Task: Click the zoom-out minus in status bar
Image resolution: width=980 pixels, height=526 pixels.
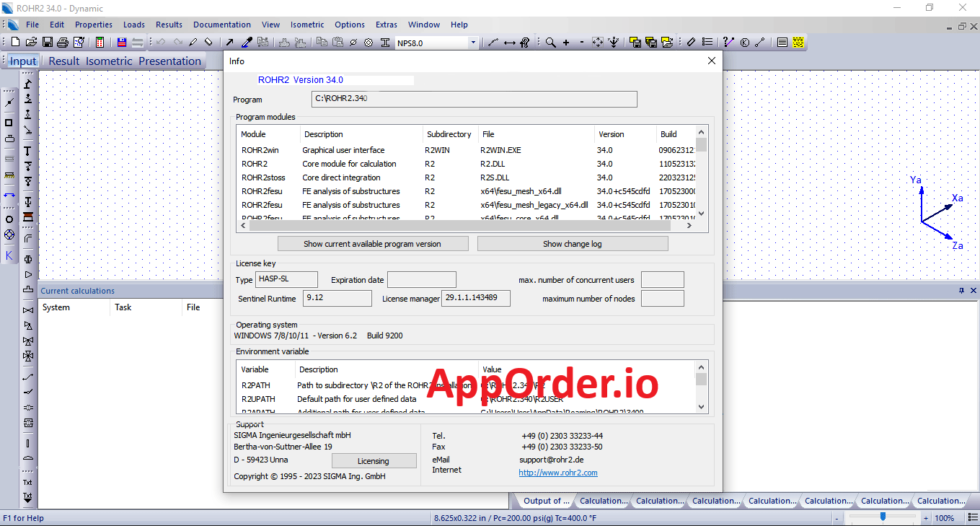Action: [836, 518]
